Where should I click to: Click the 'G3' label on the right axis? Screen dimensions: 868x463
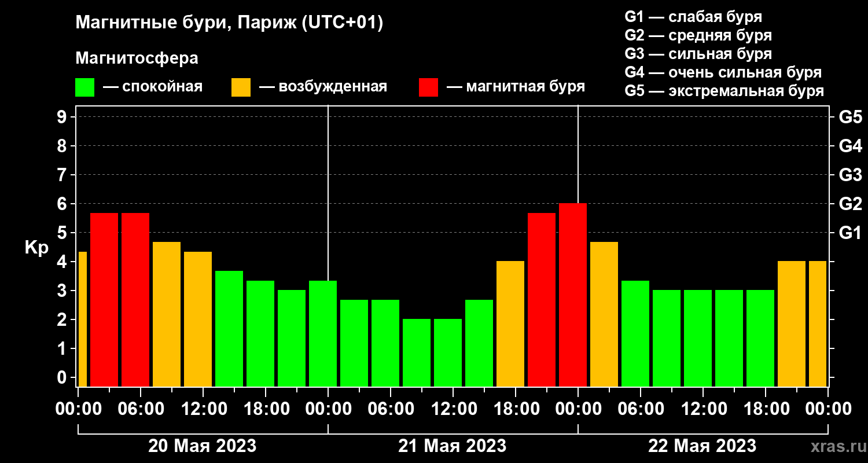pyautogui.click(x=850, y=175)
